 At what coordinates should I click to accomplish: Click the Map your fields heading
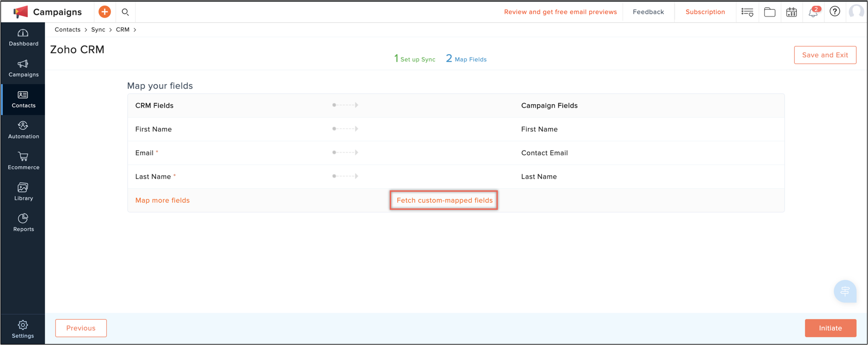point(160,86)
